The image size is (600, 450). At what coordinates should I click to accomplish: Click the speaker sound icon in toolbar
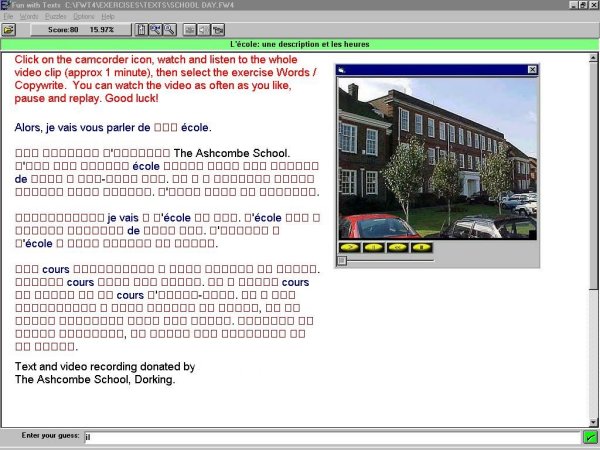204,30
